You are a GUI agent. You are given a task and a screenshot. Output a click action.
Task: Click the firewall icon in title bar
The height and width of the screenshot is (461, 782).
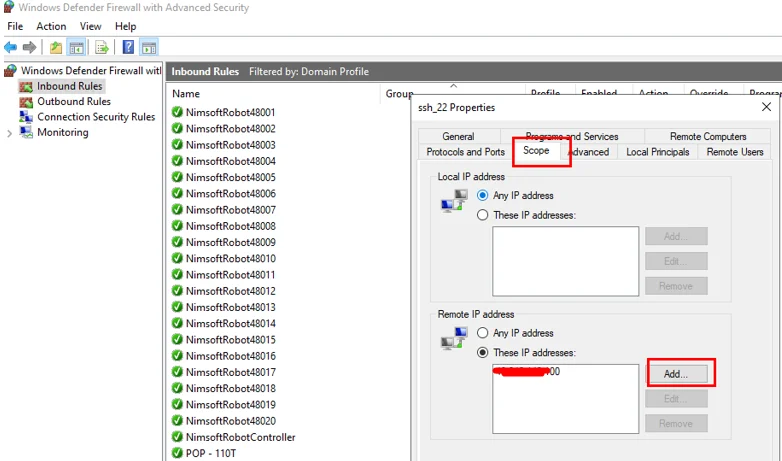[8, 7]
